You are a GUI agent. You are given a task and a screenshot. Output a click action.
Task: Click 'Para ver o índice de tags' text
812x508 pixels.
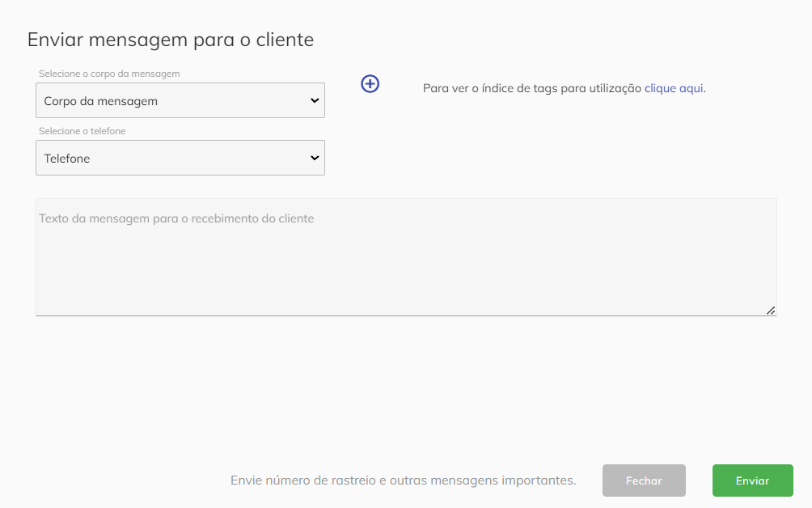click(x=532, y=88)
